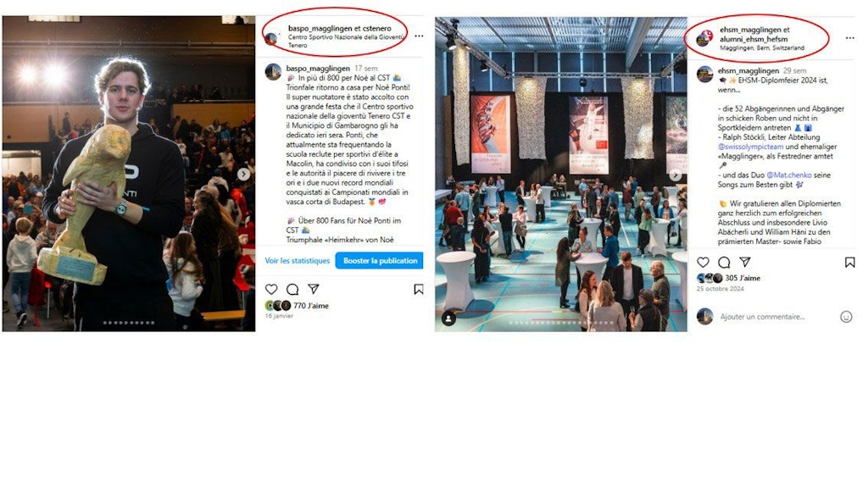Share the baspo_magglingen post via paper plane
Image resolution: width=868 pixels, height=488 pixels.
(314, 289)
